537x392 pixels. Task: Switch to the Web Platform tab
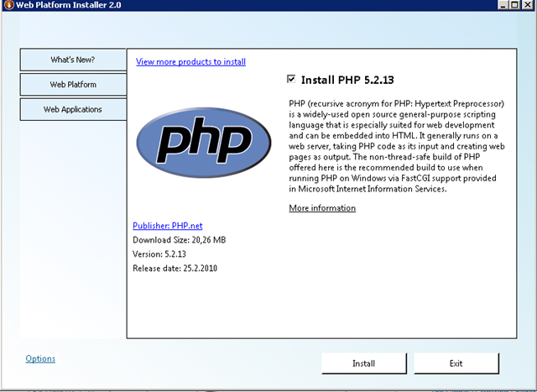pos(72,85)
